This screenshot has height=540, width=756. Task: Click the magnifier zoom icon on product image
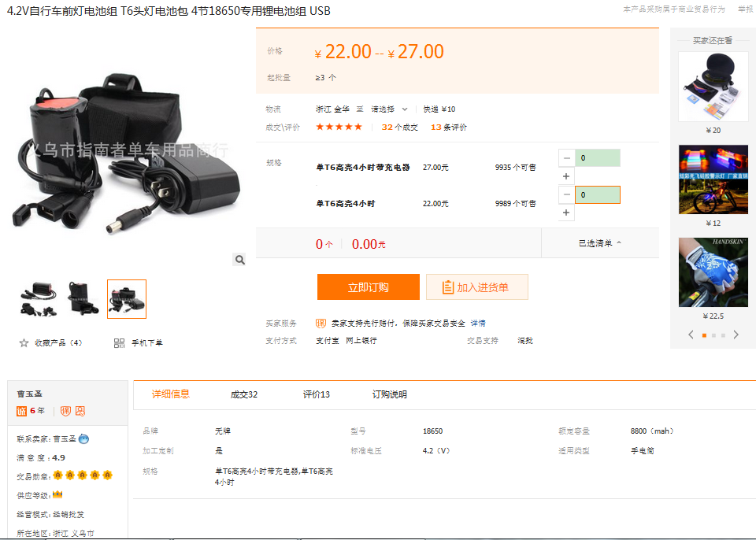(x=240, y=259)
